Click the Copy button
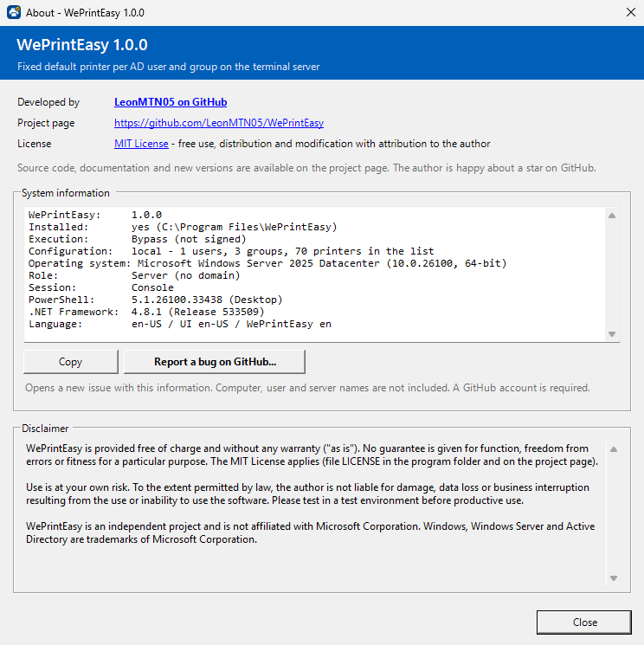Image resolution: width=644 pixels, height=645 pixels. tap(71, 362)
